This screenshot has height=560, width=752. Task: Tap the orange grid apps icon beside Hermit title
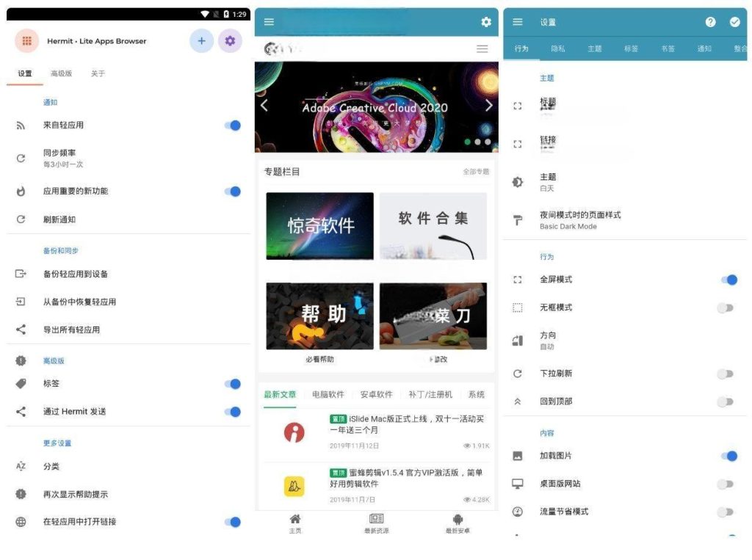click(x=27, y=41)
